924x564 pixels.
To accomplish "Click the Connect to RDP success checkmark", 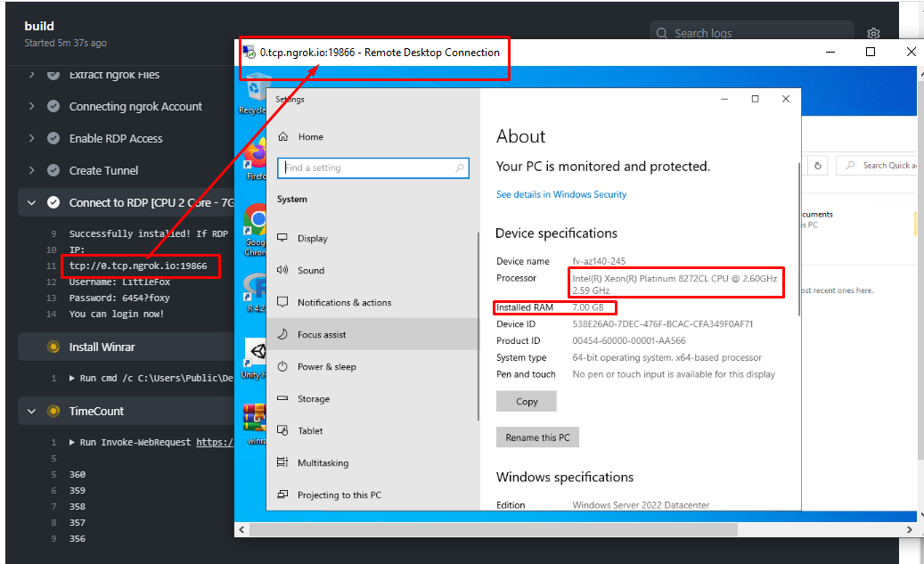I will (x=53, y=203).
